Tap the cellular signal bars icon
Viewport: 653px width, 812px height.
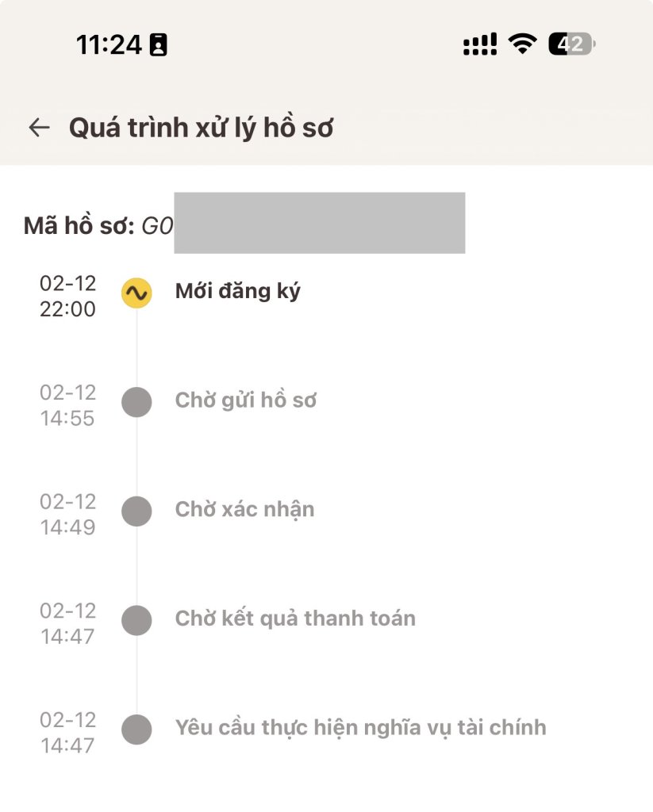click(480, 44)
